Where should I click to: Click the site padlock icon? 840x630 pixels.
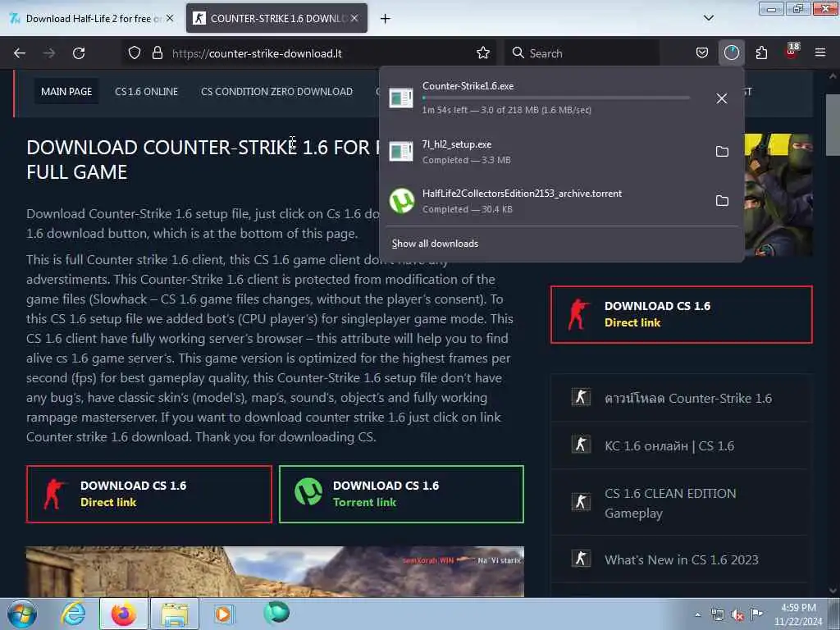157,53
